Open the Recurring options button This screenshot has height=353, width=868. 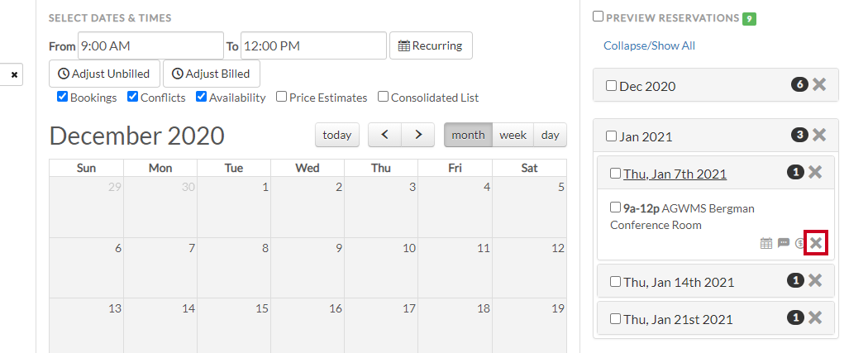pyautogui.click(x=431, y=45)
